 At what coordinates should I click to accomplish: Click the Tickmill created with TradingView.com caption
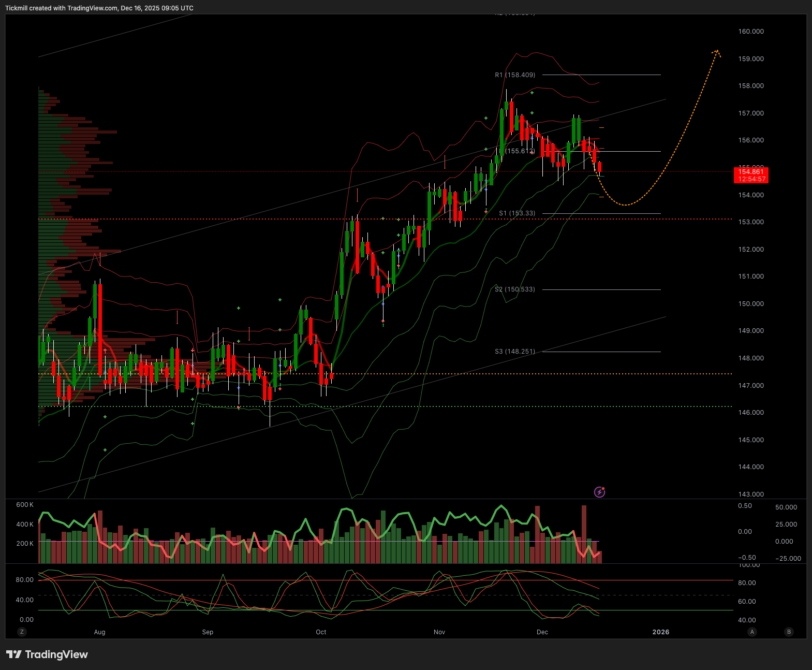99,8
